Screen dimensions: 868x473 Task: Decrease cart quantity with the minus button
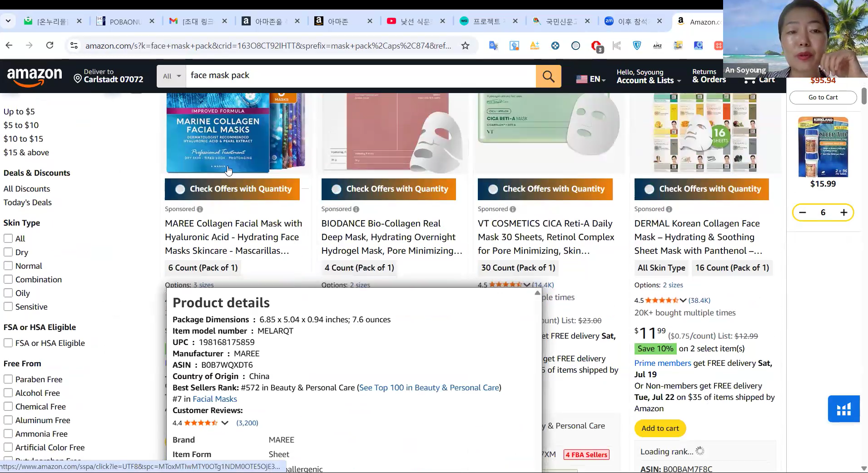click(x=803, y=212)
